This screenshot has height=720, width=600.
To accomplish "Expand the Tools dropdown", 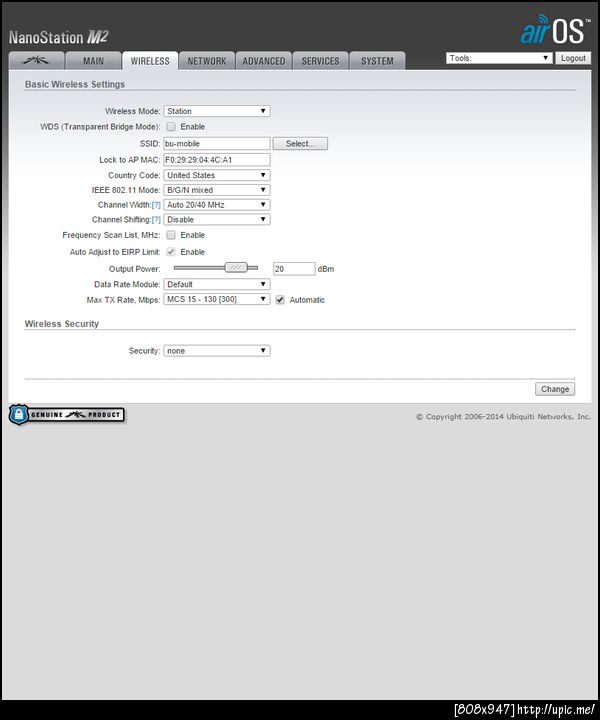I will pyautogui.click(x=499, y=58).
